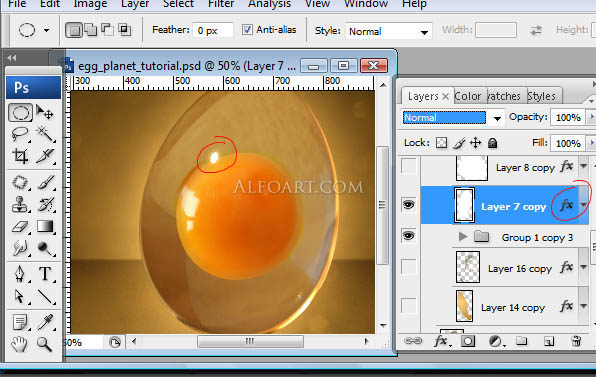
Task: Click the New selection mode button
Action: [x=74, y=30]
